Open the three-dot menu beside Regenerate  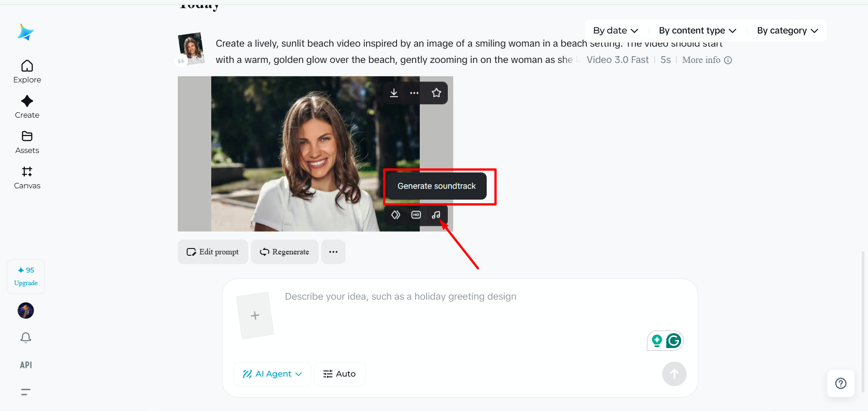tap(333, 252)
